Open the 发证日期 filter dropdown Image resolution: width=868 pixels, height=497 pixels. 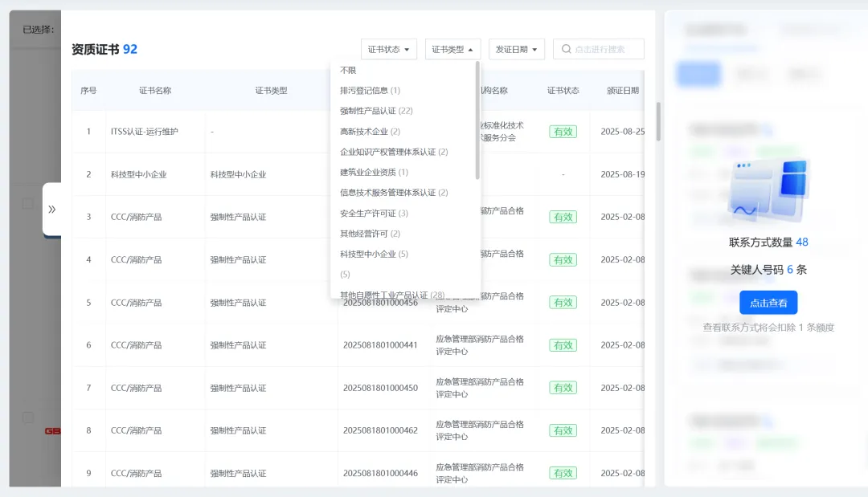tap(516, 49)
